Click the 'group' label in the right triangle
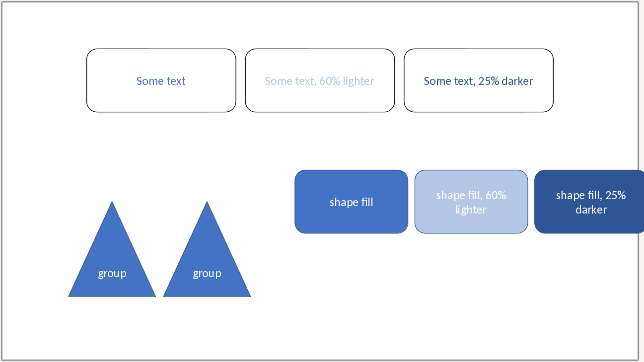The image size is (644, 362). [x=207, y=274]
